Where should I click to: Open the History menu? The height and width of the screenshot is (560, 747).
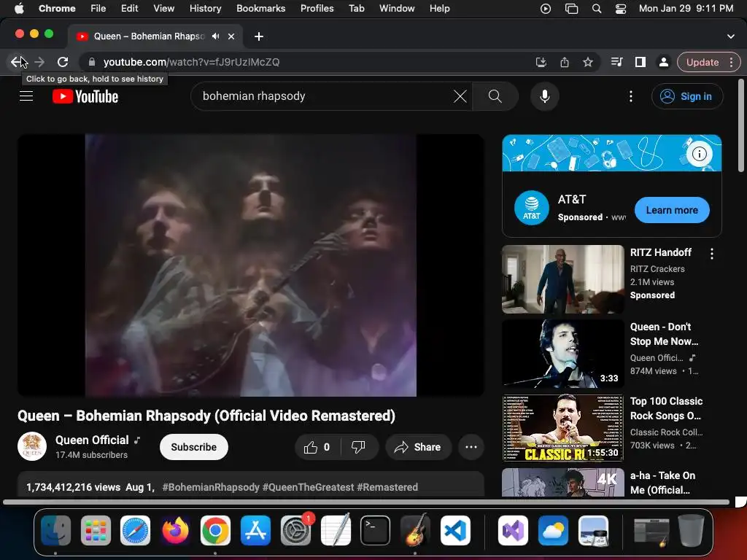205,9
